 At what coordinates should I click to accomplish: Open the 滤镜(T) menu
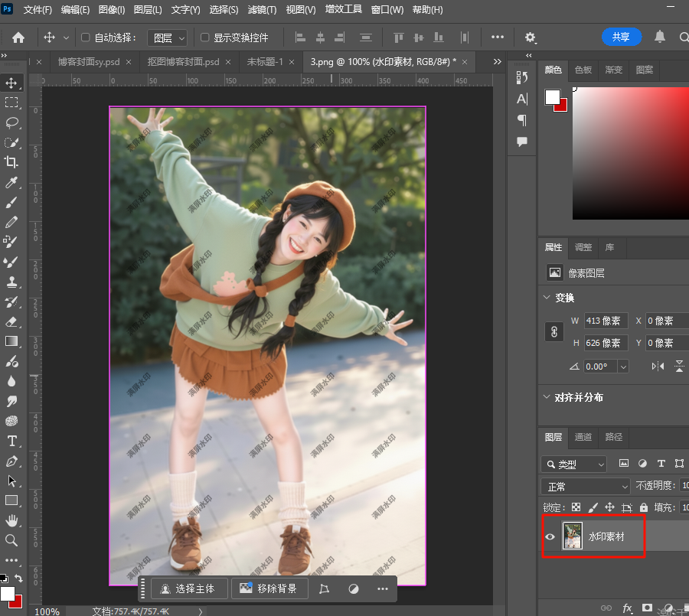262,10
